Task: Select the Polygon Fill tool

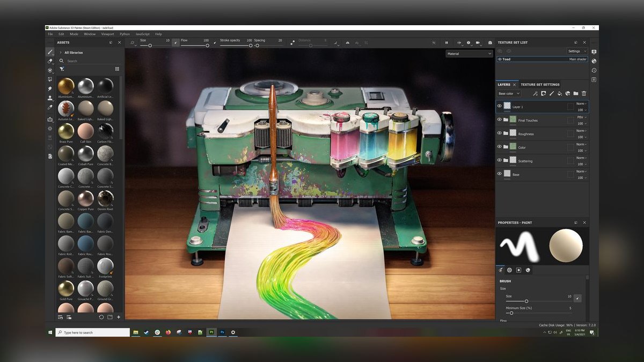Action: pyautogui.click(x=50, y=79)
